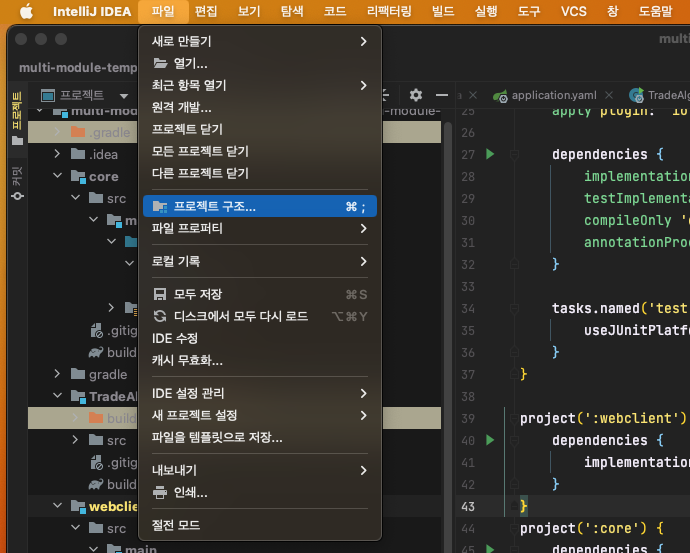The image size is (690, 553).
Task: Close the application.yaml tab
Action: tap(609, 95)
